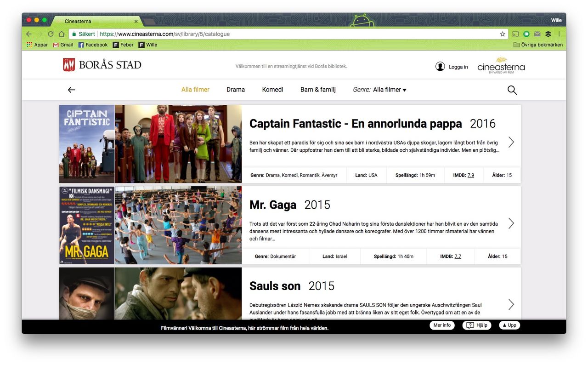Click the back arrow on the site navigation
Image resolution: width=588 pixels, height=365 pixels.
click(71, 90)
